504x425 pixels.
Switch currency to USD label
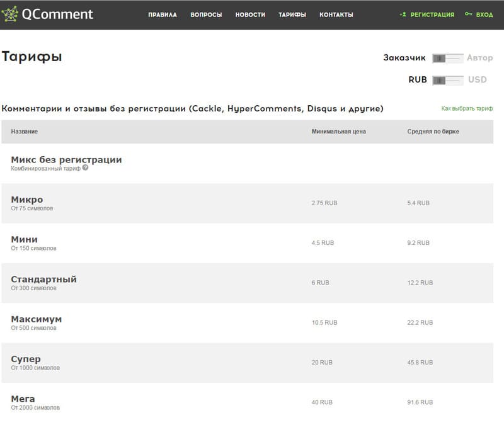point(478,80)
